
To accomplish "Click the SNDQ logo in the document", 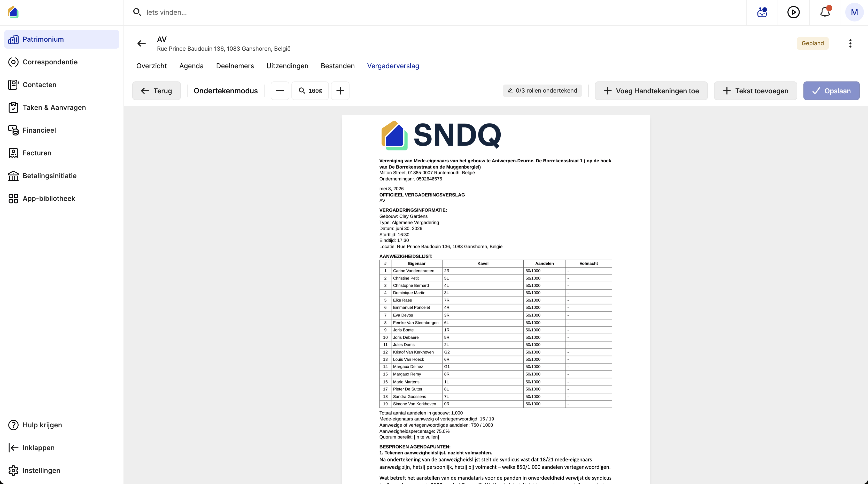I will pos(441,135).
